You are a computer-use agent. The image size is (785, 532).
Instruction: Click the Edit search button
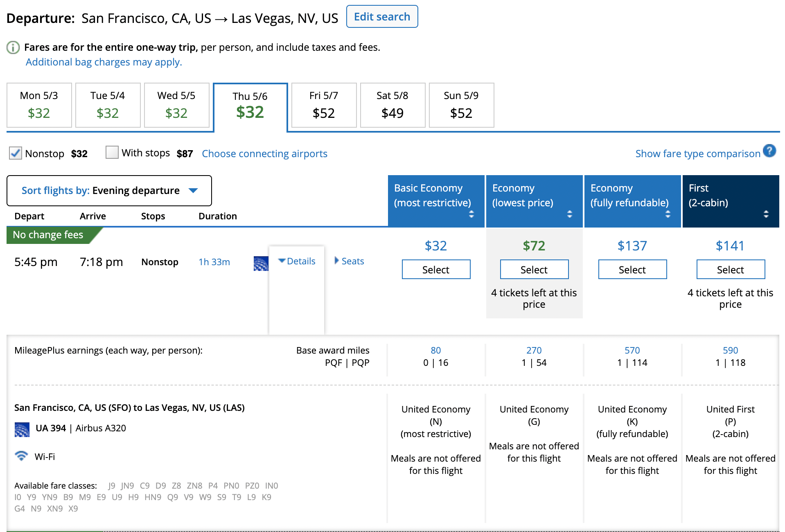tap(382, 17)
